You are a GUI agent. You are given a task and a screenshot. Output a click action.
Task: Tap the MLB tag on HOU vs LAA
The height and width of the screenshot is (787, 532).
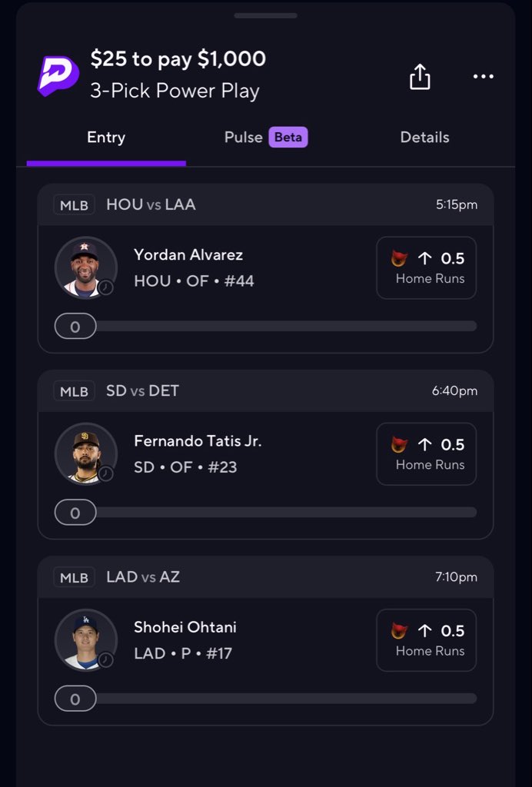(x=75, y=205)
